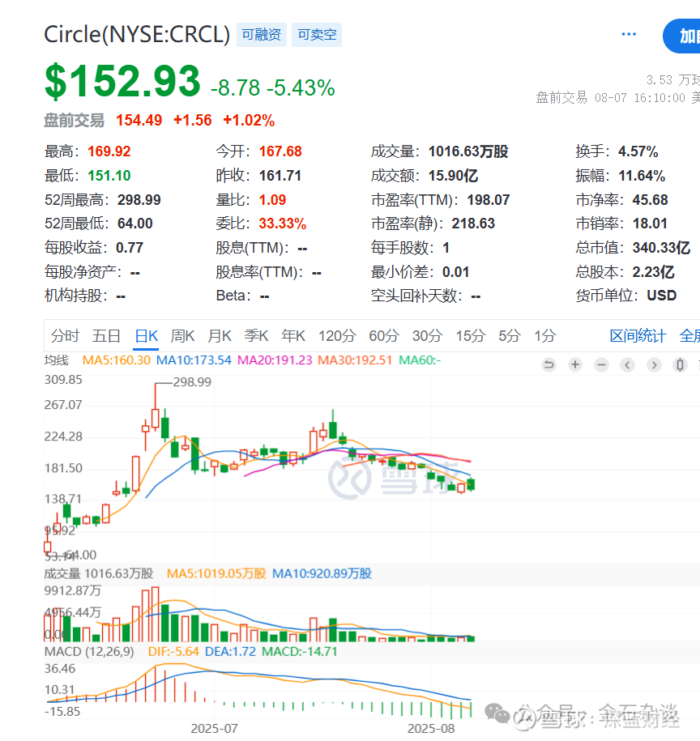Click the MA5:160.30 moving average label
The image size is (700, 741).
click(117, 360)
